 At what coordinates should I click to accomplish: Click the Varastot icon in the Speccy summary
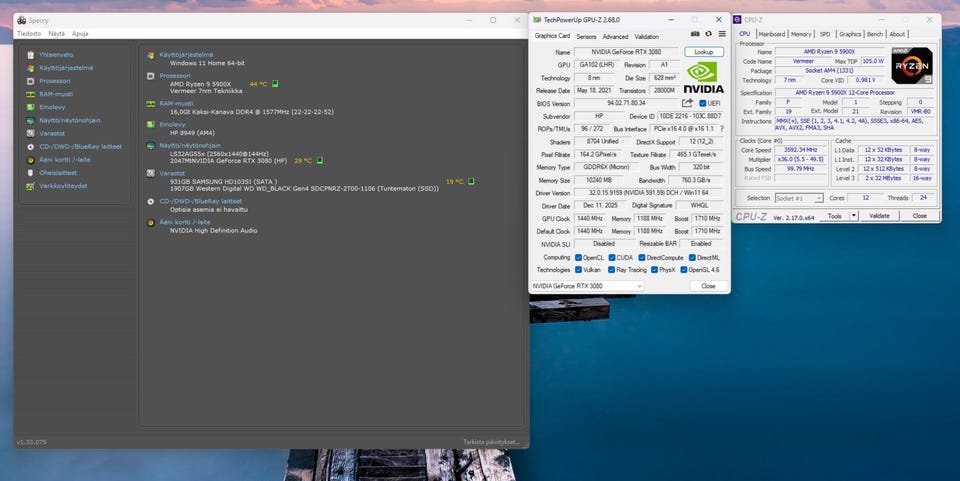151,174
